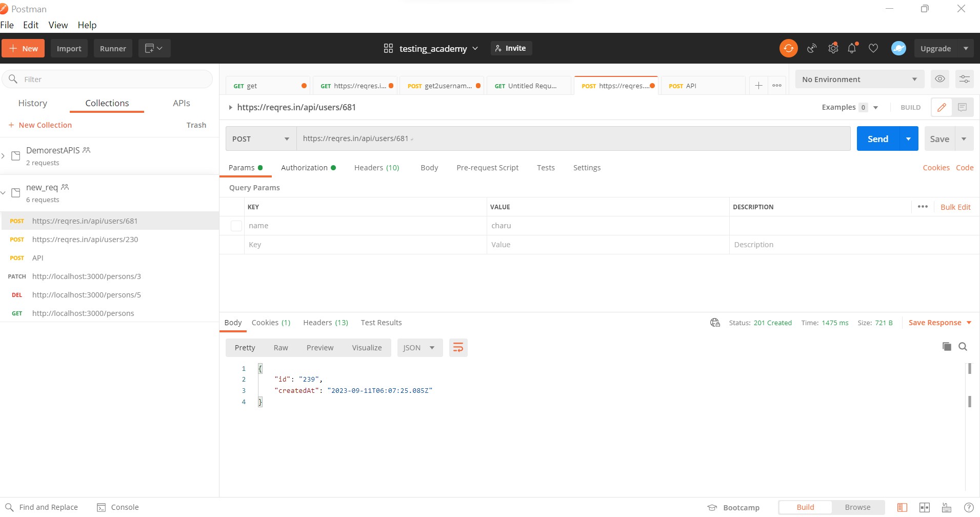Toggle response word wrap icon

point(458,348)
